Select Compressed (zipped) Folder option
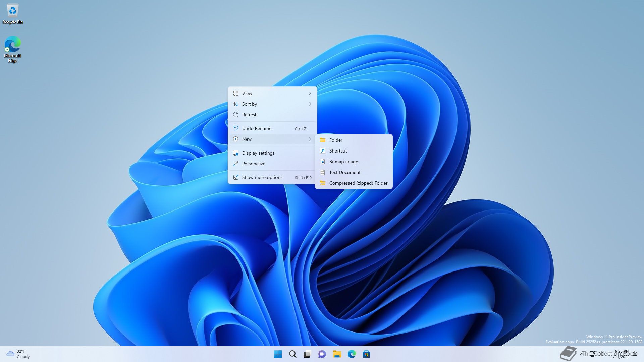 click(x=358, y=183)
